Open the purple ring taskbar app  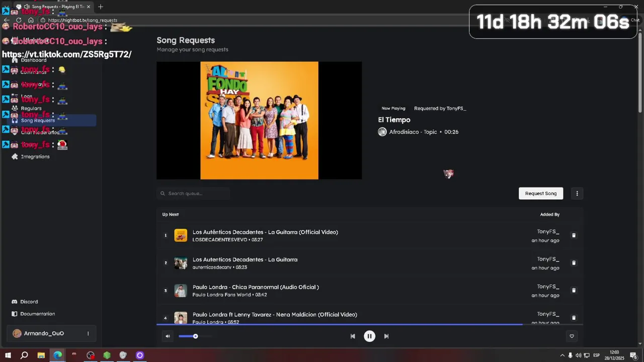(140, 355)
